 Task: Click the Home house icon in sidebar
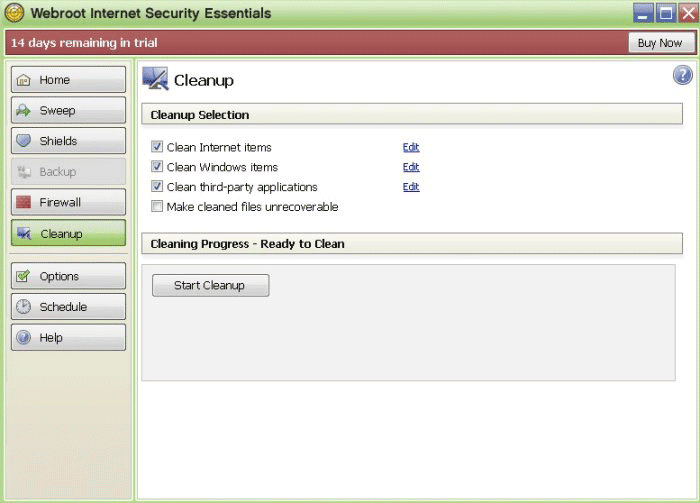23,80
